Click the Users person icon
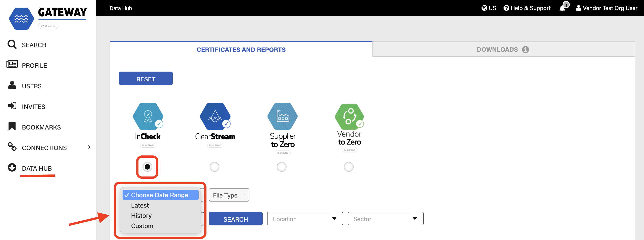The height and width of the screenshot is (240, 644). pos(12,85)
